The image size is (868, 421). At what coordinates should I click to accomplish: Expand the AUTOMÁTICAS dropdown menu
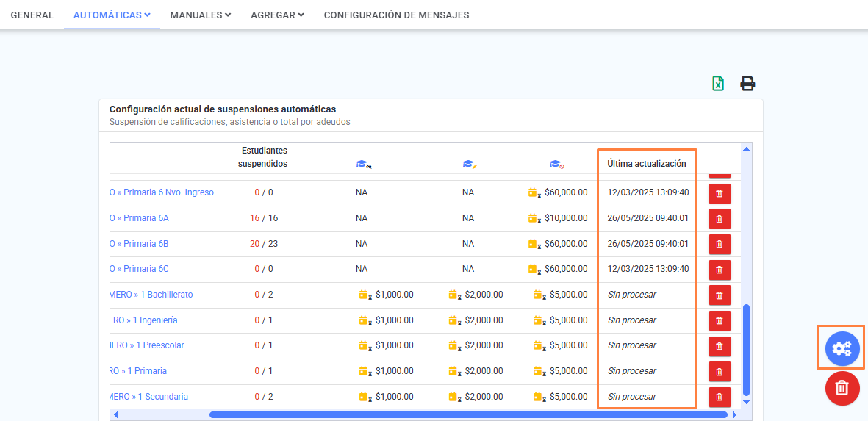pyautogui.click(x=112, y=15)
